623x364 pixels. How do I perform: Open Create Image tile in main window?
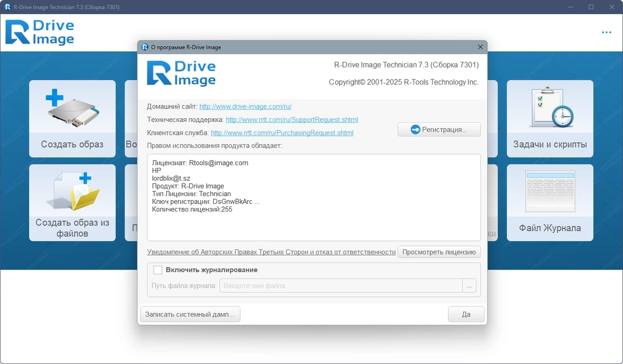click(72, 119)
